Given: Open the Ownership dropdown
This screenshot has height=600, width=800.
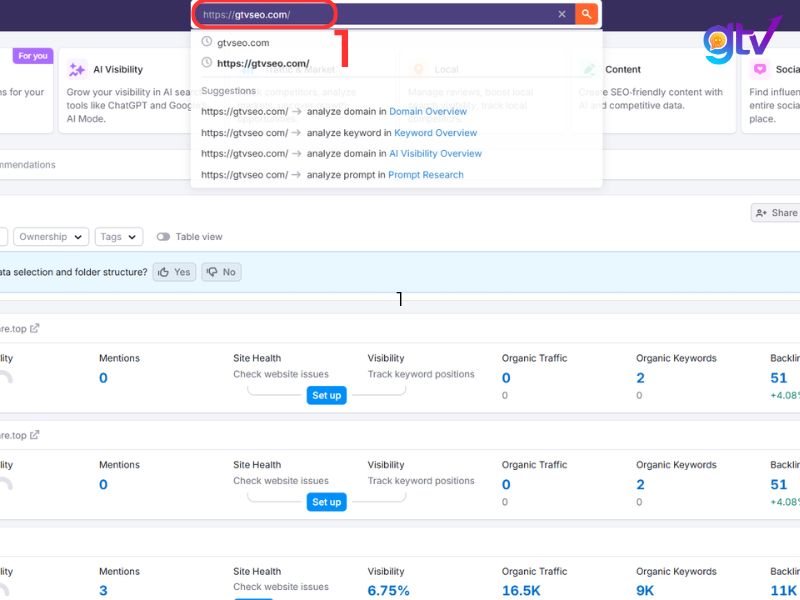Looking at the screenshot, I should tap(51, 236).
